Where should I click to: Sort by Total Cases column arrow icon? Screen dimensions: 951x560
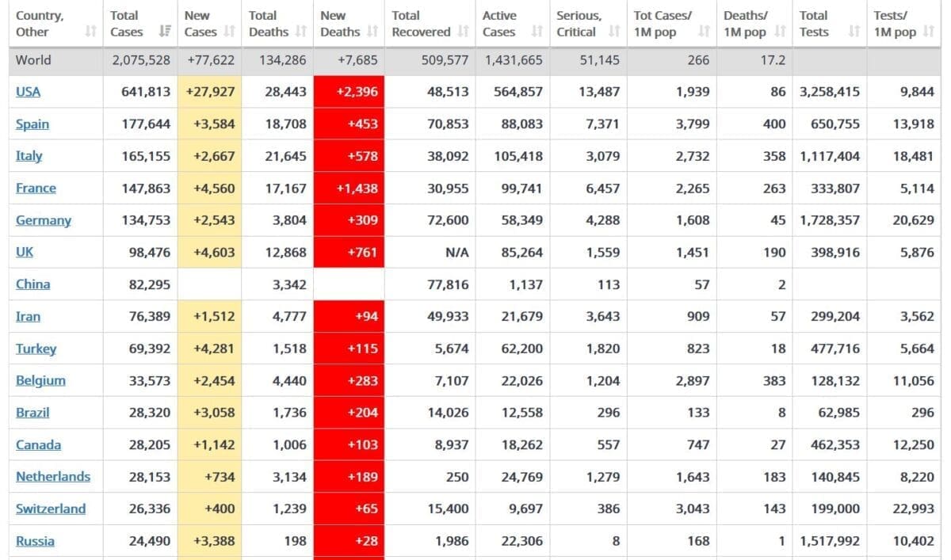coord(165,32)
